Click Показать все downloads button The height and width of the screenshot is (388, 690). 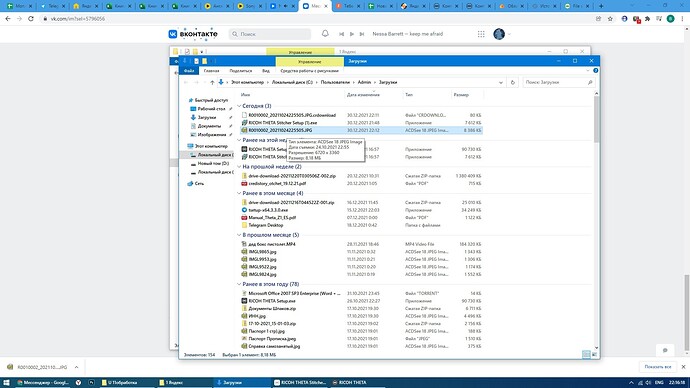coord(658,367)
